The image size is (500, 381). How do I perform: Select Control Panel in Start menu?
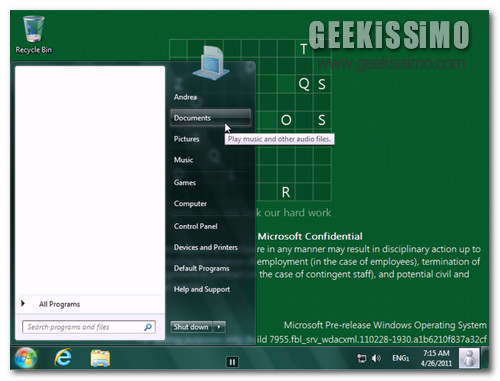click(x=195, y=226)
